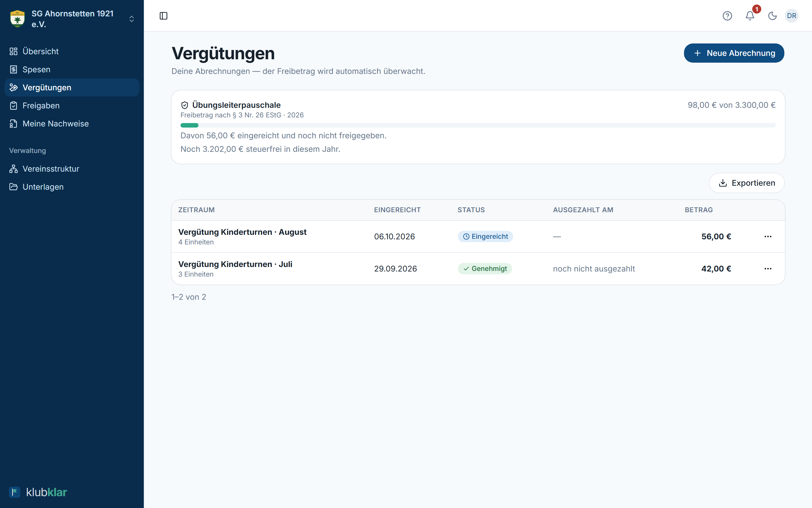
Task: Click the Eingereicht status badge
Action: point(485,237)
